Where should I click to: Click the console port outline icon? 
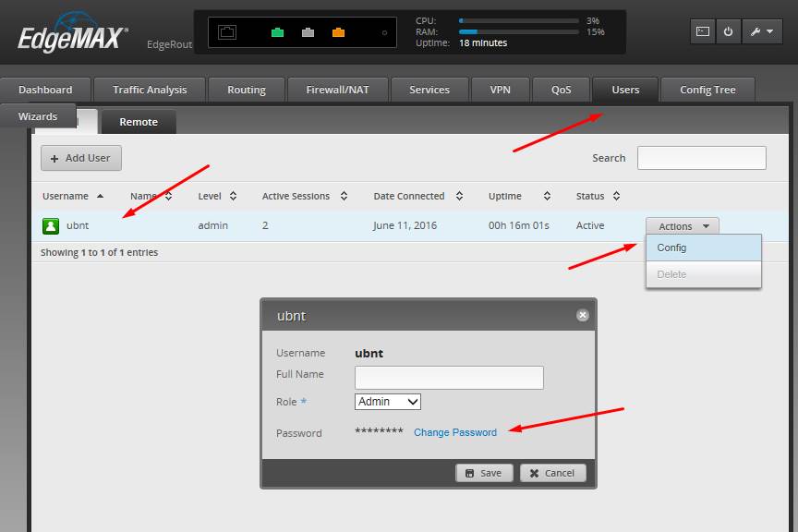(x=227, y=32)
